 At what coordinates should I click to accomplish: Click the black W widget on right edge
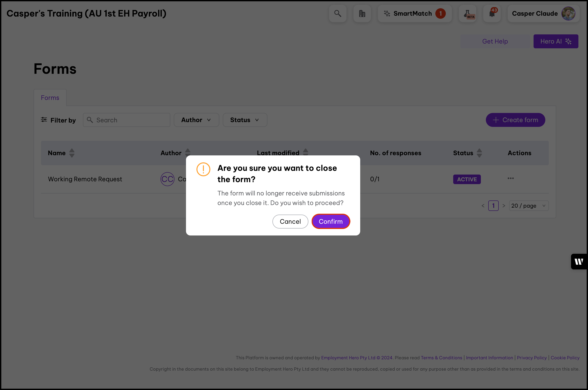[579, 261]
